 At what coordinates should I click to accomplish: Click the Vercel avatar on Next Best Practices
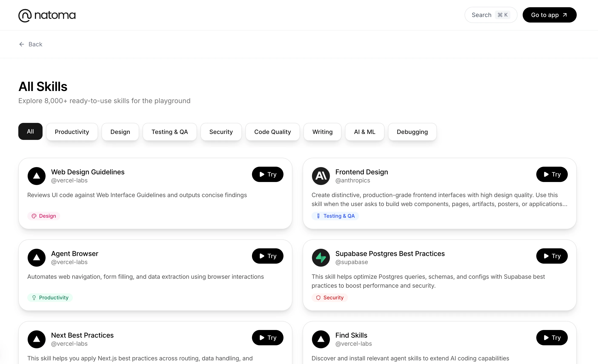pos(36,339)
